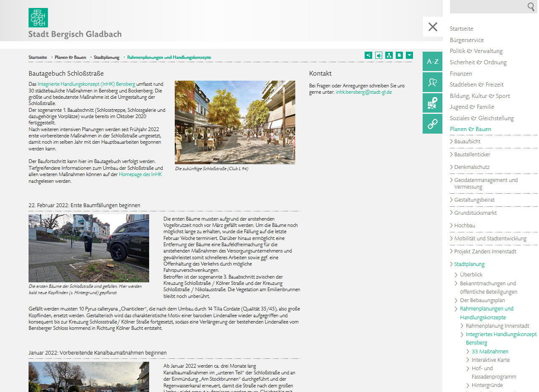The height and width of the screenshot is (392, 539).
Task: Click the Stadt Bergisch Gladbach logo
Action: [x=75, y=24]
